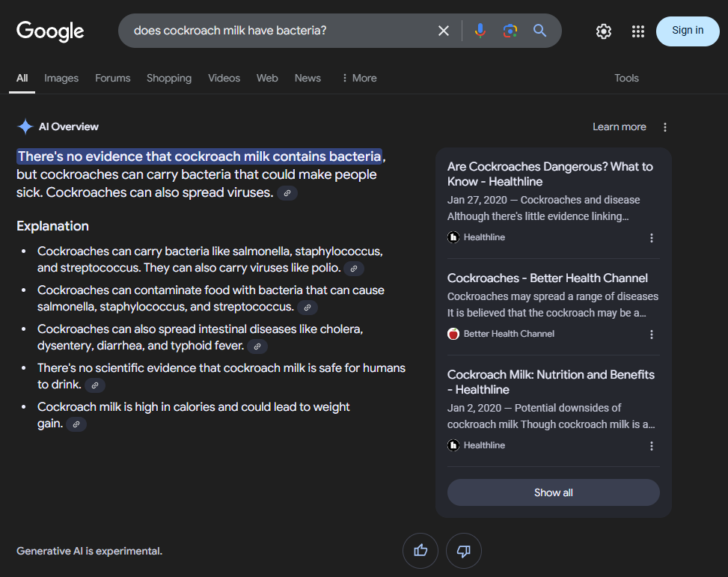Click source link after 'salmonella, staphylococcus, and streptococcus'
The image size is (728, 577).
point(308,308)
